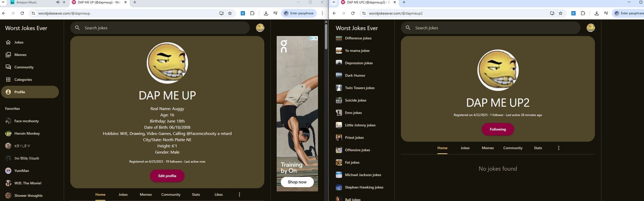The image size is (644, 201).
Task: Open more options beside Stats on DAP ME UP2
Action: (x=558, y=148)
